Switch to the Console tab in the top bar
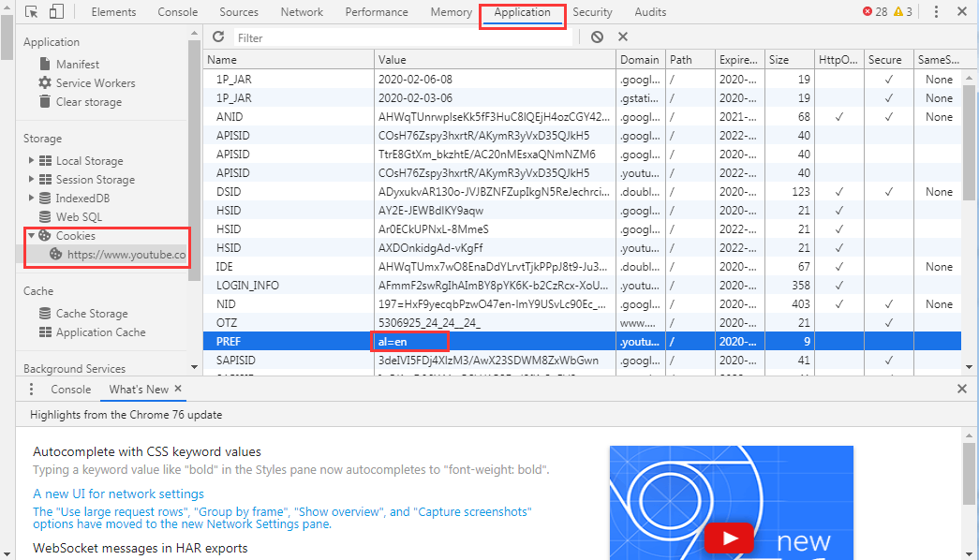979x560 pixels. tap(177, 12)
